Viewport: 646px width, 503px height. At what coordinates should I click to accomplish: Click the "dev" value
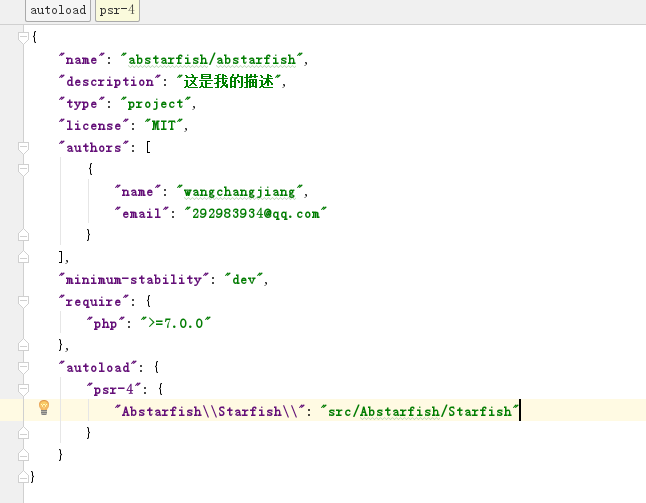(244, 280)
